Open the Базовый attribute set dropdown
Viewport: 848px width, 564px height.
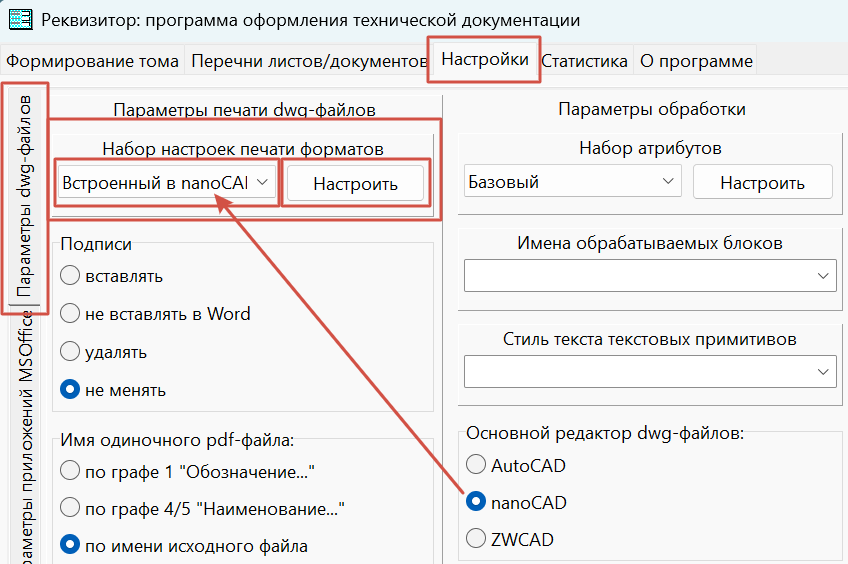(572, 182)
